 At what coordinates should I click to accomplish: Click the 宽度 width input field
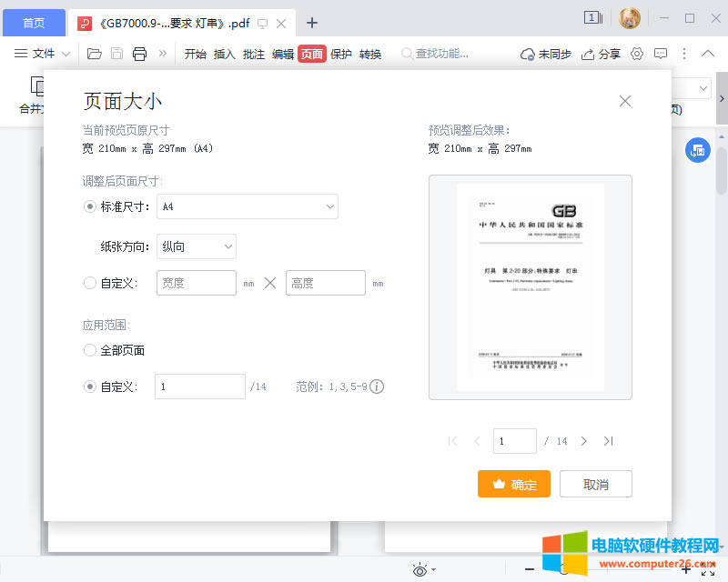[x=197, y=283]
